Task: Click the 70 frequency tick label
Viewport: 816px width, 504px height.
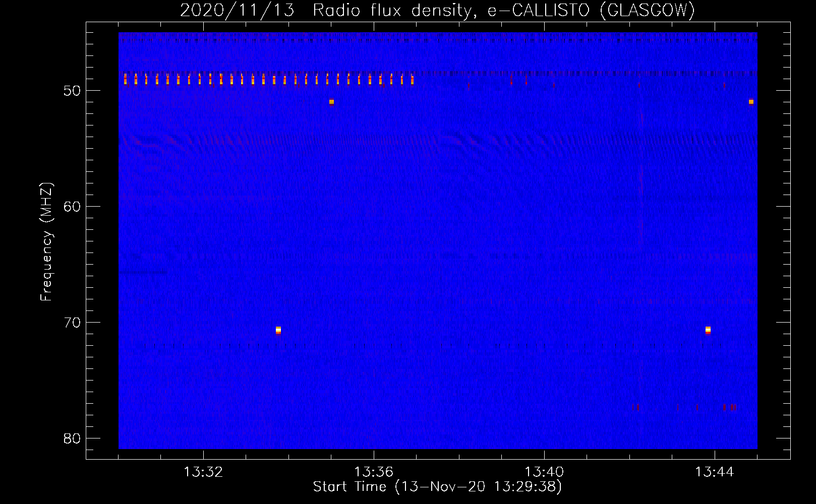Action: [x=72, y=323]
